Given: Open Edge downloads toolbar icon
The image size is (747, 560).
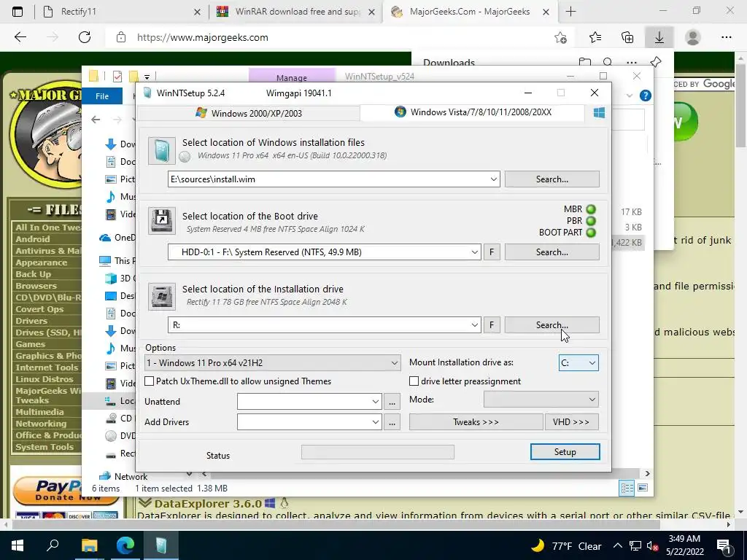Looking at the screenshot, I should [659, 37].
